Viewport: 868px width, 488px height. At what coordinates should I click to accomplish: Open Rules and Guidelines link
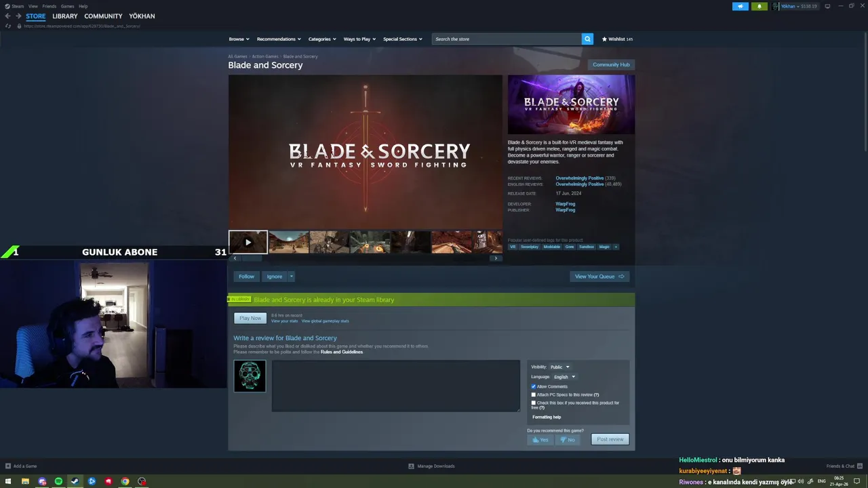tap(342, 352)
